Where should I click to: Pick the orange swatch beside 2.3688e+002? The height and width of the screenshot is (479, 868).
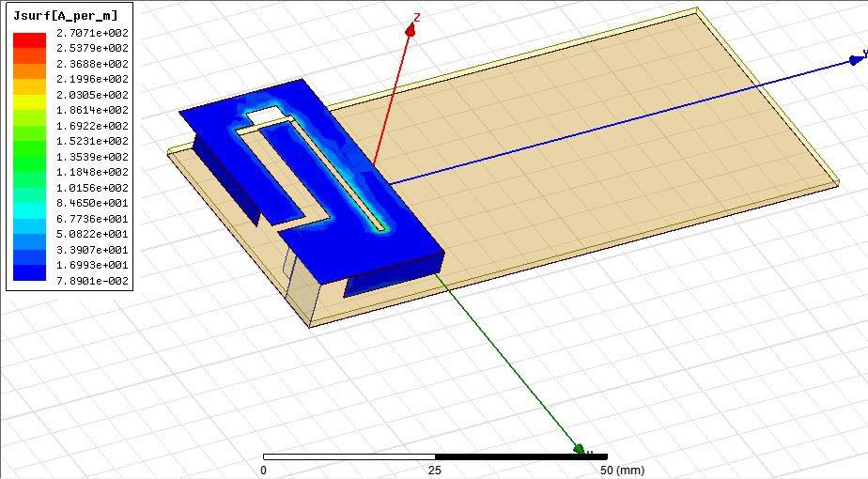pos(29,71)
